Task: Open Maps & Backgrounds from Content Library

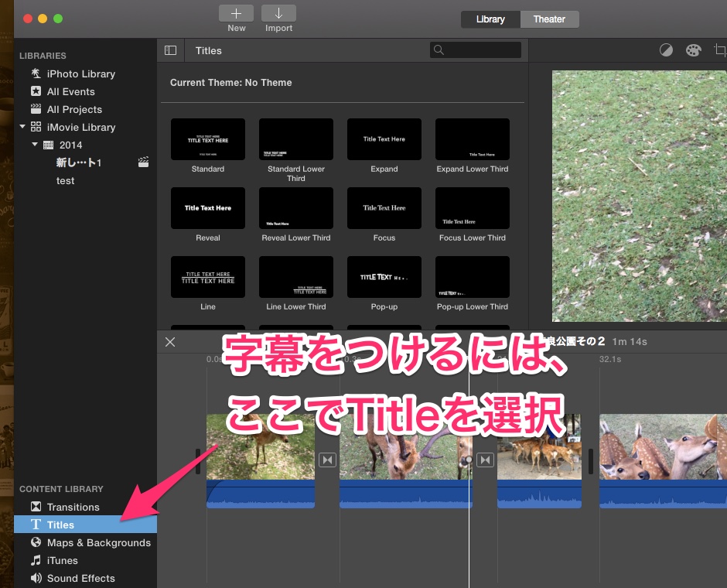Action: tap(36, 542)
